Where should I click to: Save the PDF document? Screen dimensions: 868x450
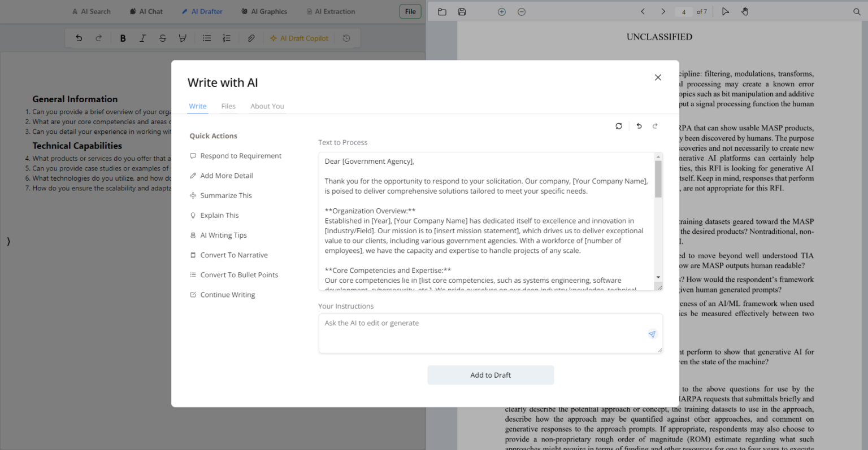click(462, 11)
